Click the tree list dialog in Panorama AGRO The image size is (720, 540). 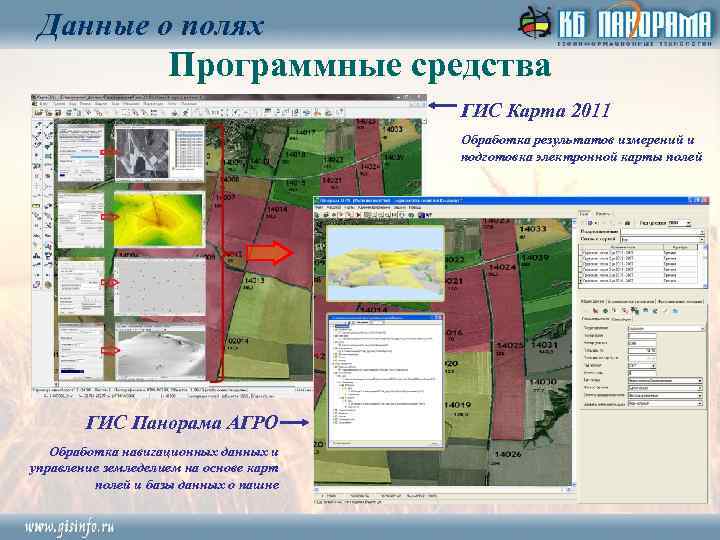point(385,381)
